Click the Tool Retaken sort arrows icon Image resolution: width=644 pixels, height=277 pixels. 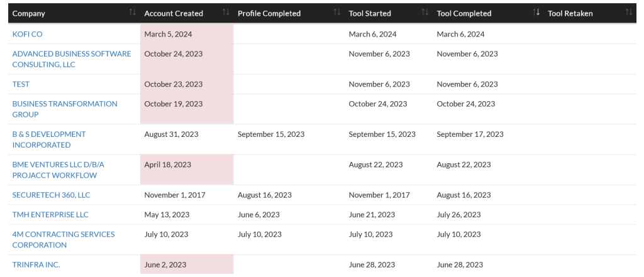pyautogui.click(x=628, y=13)
